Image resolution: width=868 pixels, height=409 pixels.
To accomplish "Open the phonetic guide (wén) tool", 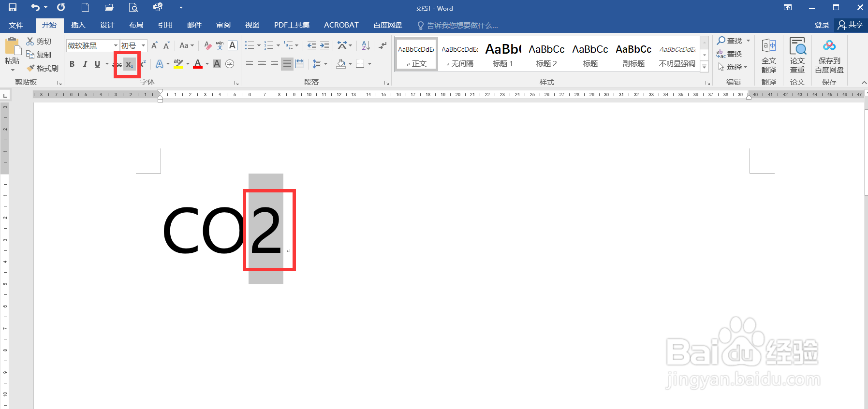I will pyautogui.click(x=220, y=45).
